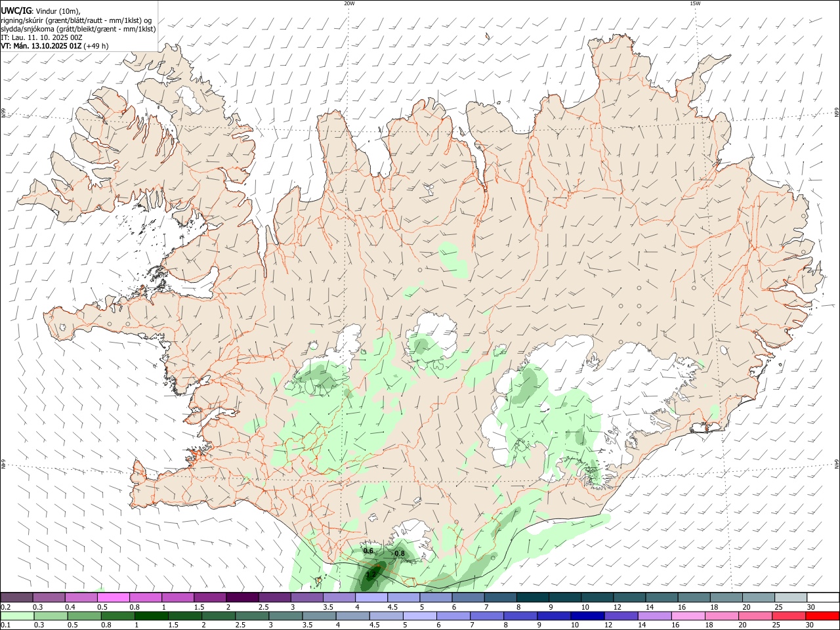Click the 'IT: Lau. 11. 10. 2025 00Z' line
This screenshot has width=840, height=630.
(x=41, y=37)
